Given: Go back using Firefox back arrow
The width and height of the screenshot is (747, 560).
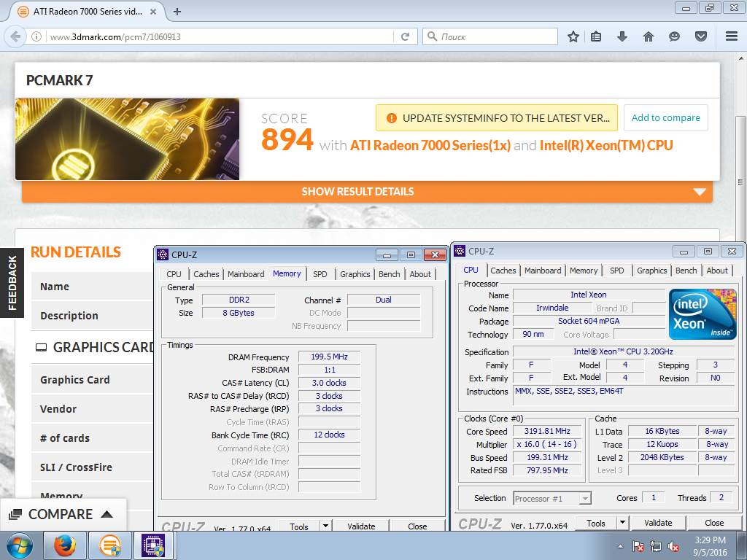Looking at the screenshot, I should coord(15,36).
